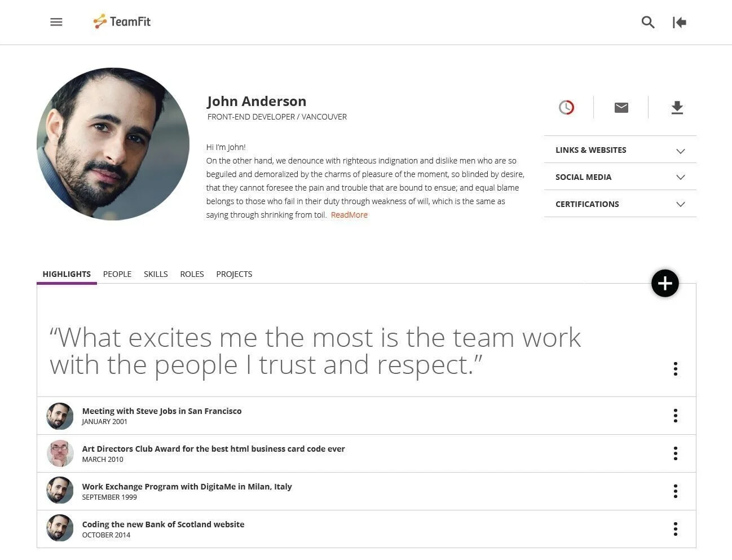The image size is (732, 560).
Task: Send a message via envelope icon
Action: point(621,107)
